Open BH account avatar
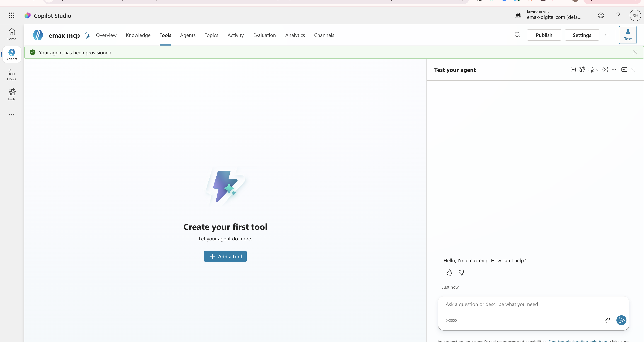Viewport: 644px width, 342px height. click(x=635, y=16)
